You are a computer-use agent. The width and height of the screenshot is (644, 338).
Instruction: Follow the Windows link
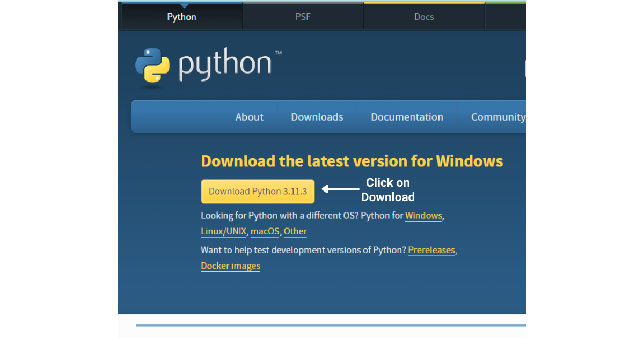(x=424, y=216)
